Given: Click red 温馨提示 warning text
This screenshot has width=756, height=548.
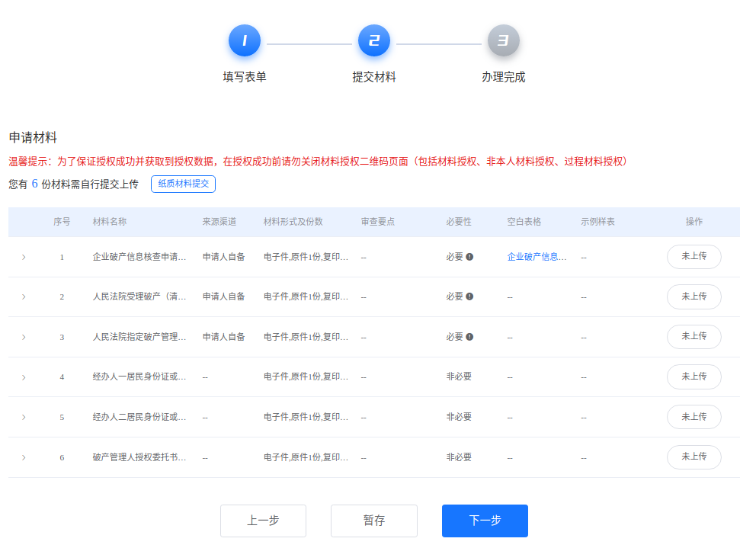Looking at the screenshot, I should (319, 162).
